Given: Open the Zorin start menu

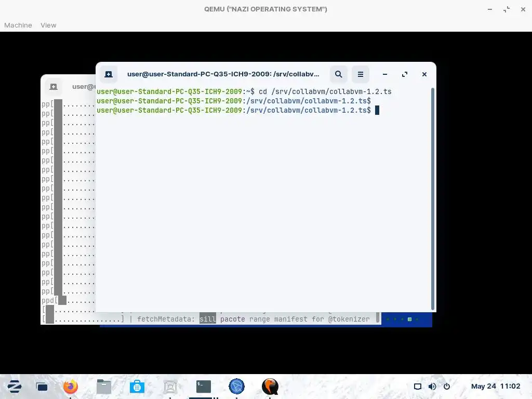Looking at the screenshot, I should (14, 386).
